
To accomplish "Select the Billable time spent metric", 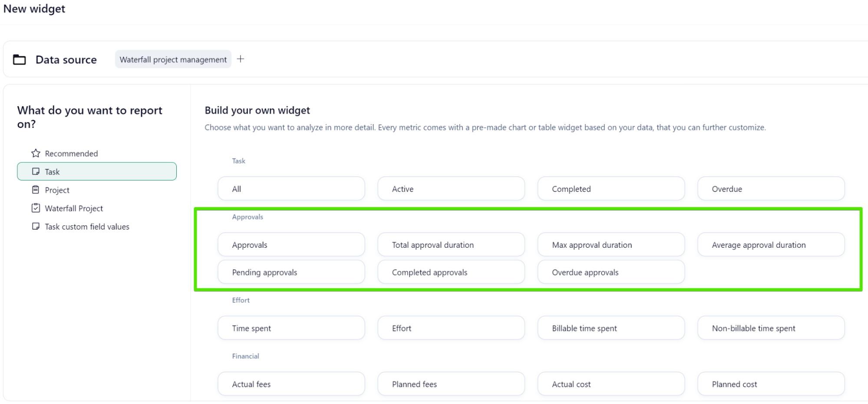I will tap(611, 328).
